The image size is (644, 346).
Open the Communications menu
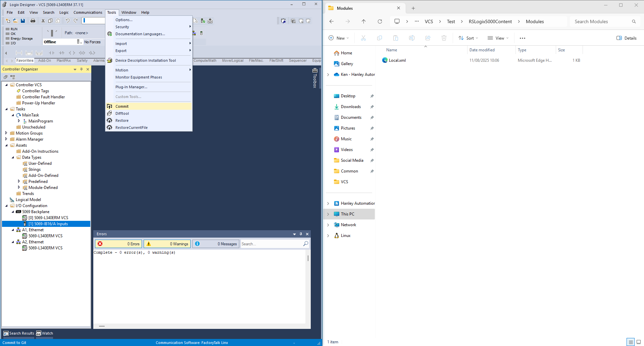click(88, 12)
